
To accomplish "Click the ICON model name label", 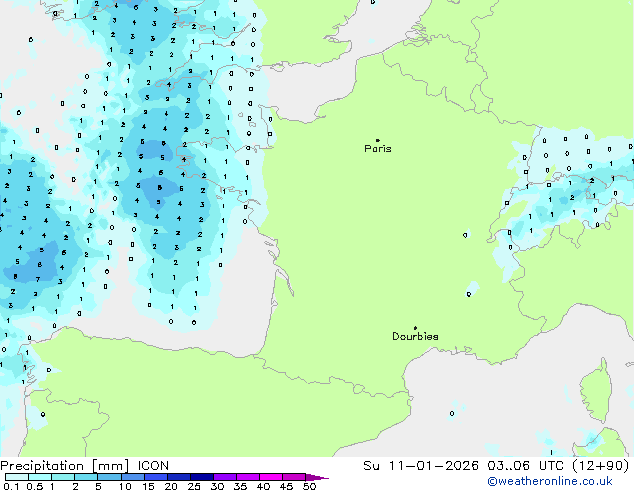I will [x=153, y=466].
